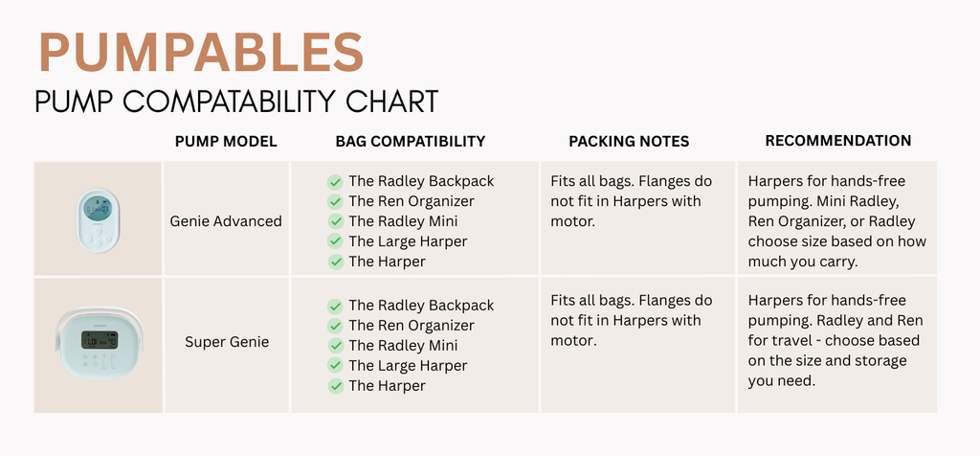Click Super Genie's Harper checkmark
980x456 pixels.
336,387
